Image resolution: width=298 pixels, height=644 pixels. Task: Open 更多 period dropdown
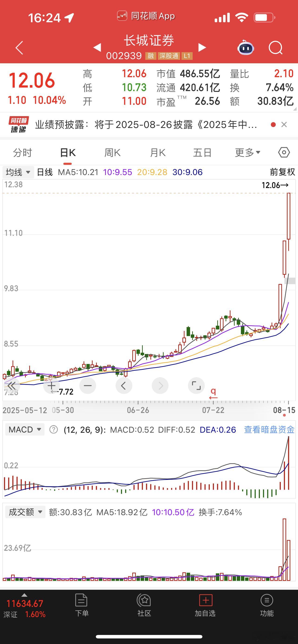pyautogui.click(x=247, y=152)
